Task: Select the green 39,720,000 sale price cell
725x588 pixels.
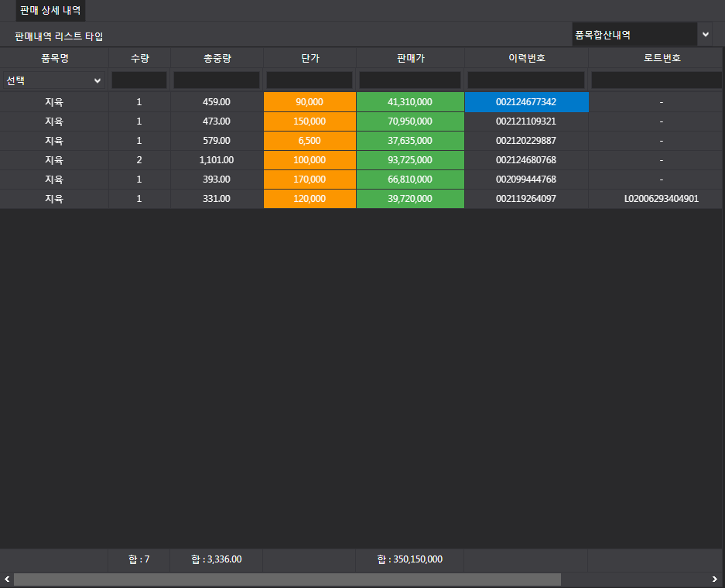Action: (411, 199)
